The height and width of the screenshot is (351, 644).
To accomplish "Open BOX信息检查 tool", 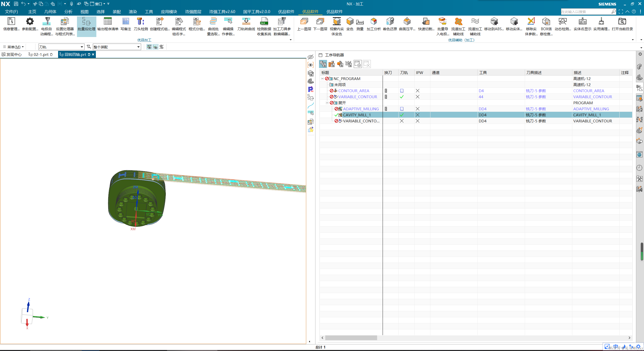I will (x=546, y=26).
